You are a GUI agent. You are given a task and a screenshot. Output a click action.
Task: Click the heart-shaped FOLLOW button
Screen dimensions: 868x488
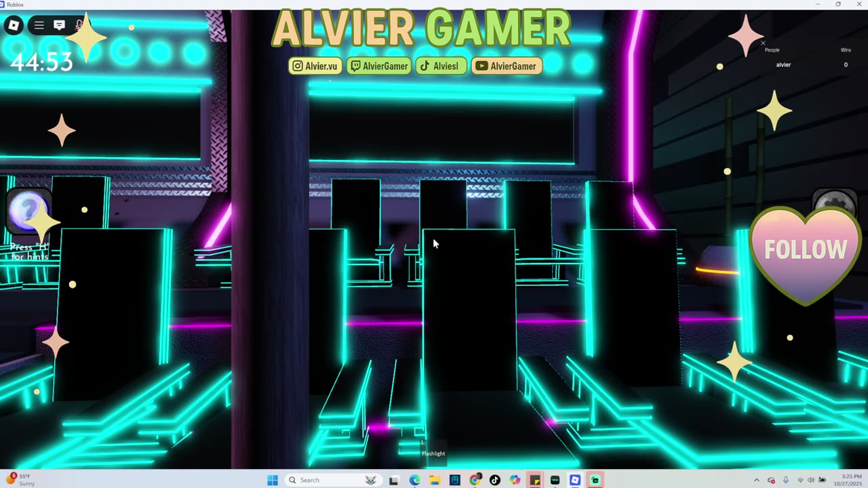pos(806,255)
